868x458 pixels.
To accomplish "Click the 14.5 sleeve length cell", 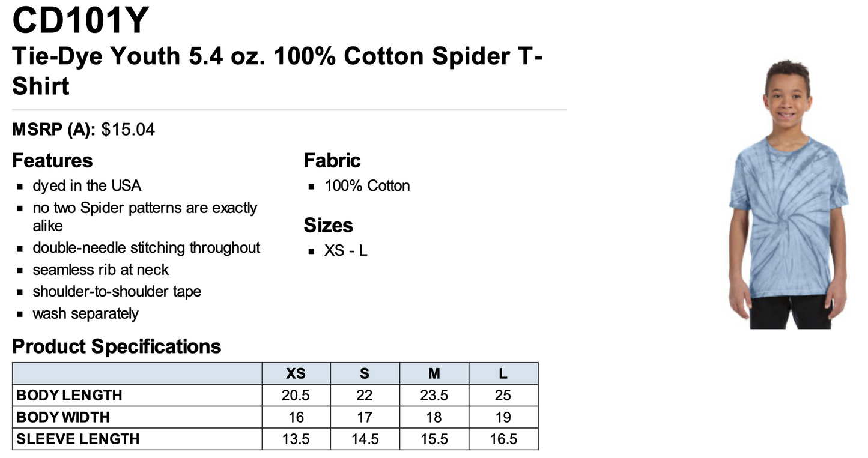I will [365, 439].
